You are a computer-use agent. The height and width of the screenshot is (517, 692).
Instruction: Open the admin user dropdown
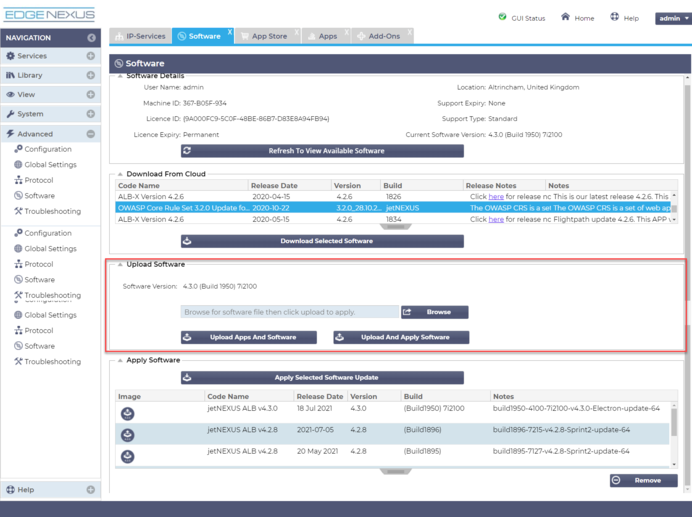[673, 18]
